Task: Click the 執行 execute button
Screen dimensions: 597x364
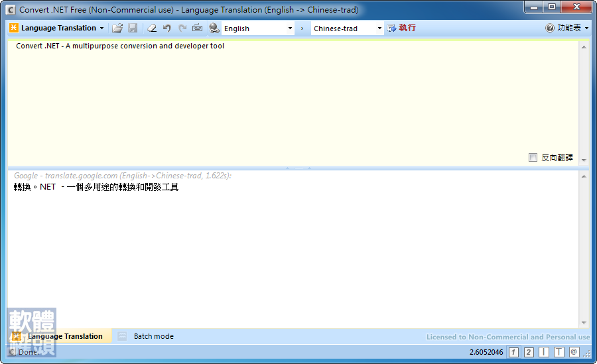Action: pyautogui.click(x=401, y=28)
